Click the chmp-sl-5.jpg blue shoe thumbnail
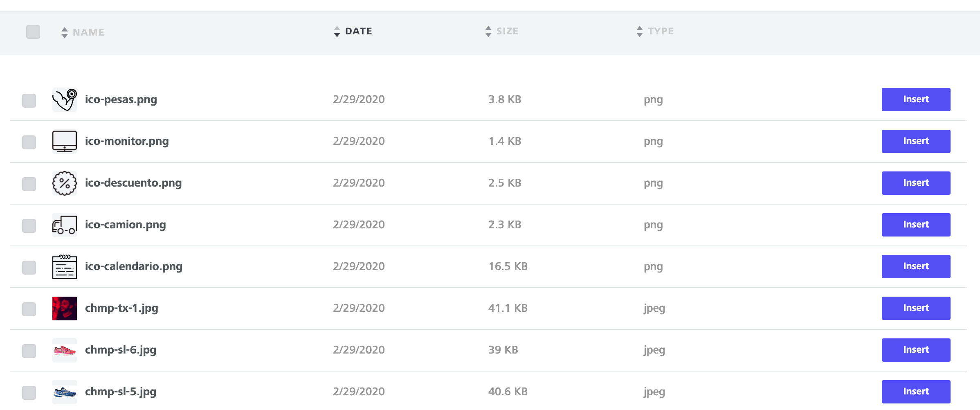 tap(65, 392)
